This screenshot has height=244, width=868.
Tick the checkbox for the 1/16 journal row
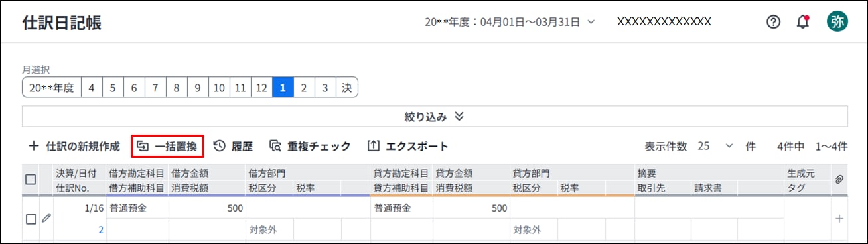(31, 219)
